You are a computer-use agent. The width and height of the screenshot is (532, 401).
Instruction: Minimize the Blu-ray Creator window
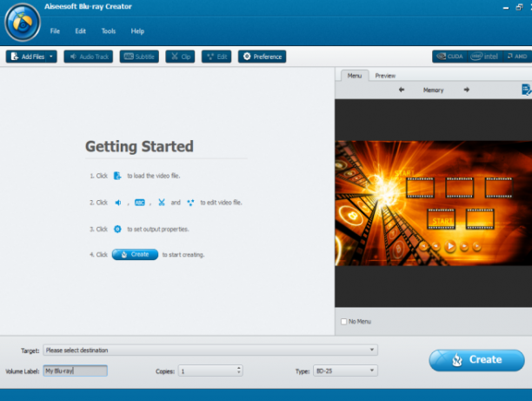coord(506,8)
